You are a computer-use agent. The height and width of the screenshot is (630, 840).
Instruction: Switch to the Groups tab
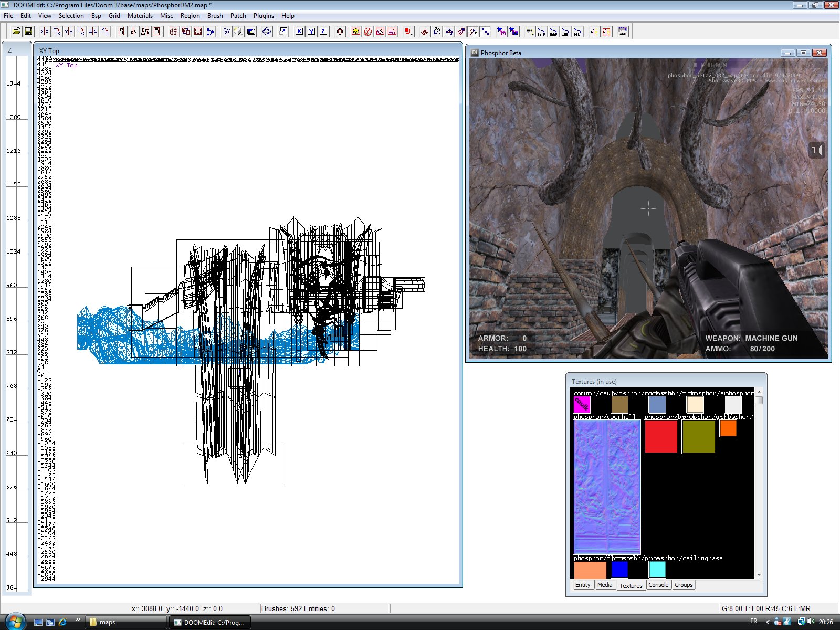[684, 585]
